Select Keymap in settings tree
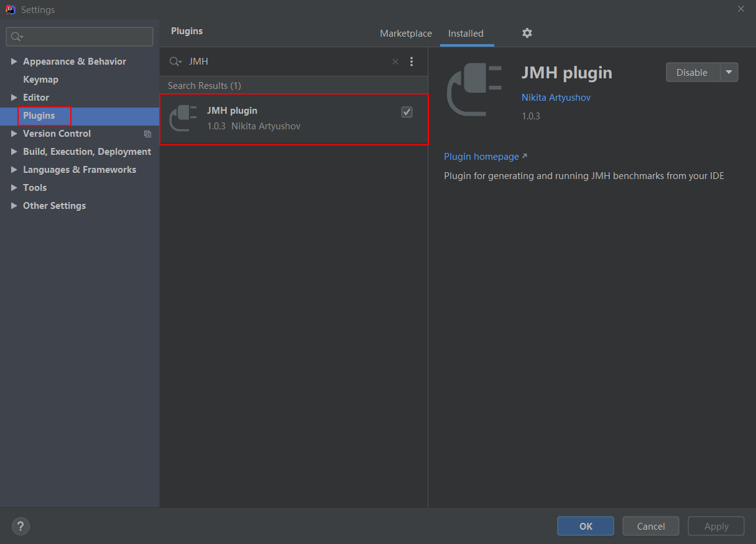This screenshot has height=544, width=756. pos(40,80)
